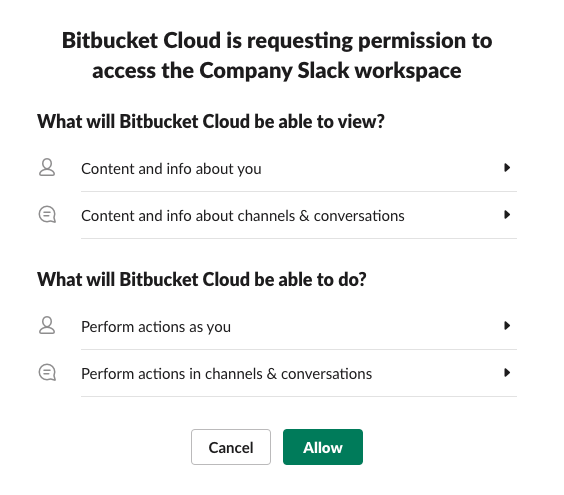Expand the Perform actions as you arrow
Viewport: 564px width, 495px height.
click(x=507, y=326)
